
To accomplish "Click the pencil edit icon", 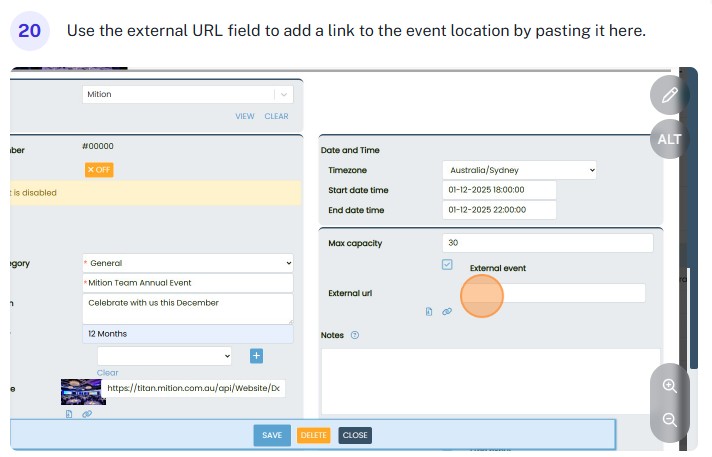I will point(669,96).
